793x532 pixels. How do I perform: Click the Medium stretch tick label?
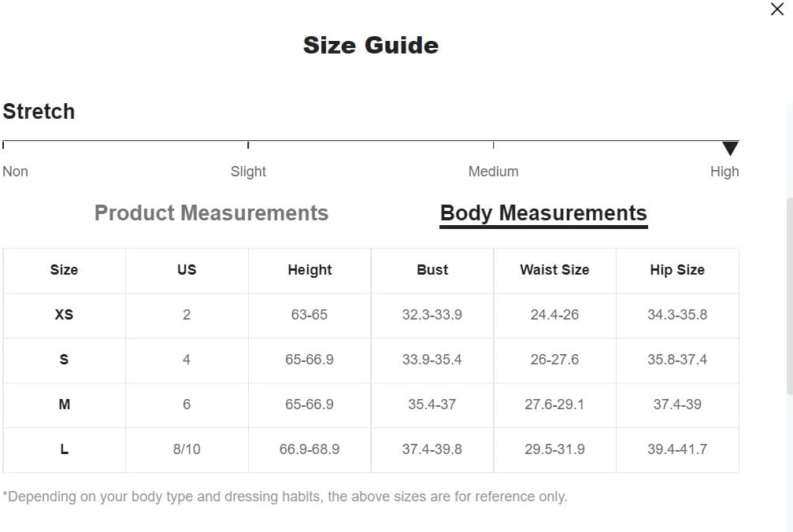(493, 172)
